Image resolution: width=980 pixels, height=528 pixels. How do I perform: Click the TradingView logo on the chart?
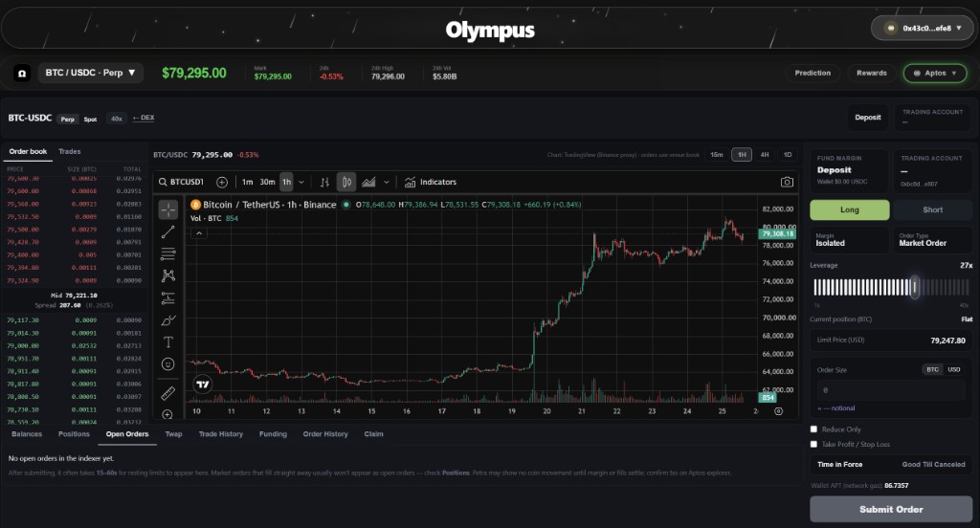[x=203, y=385]
